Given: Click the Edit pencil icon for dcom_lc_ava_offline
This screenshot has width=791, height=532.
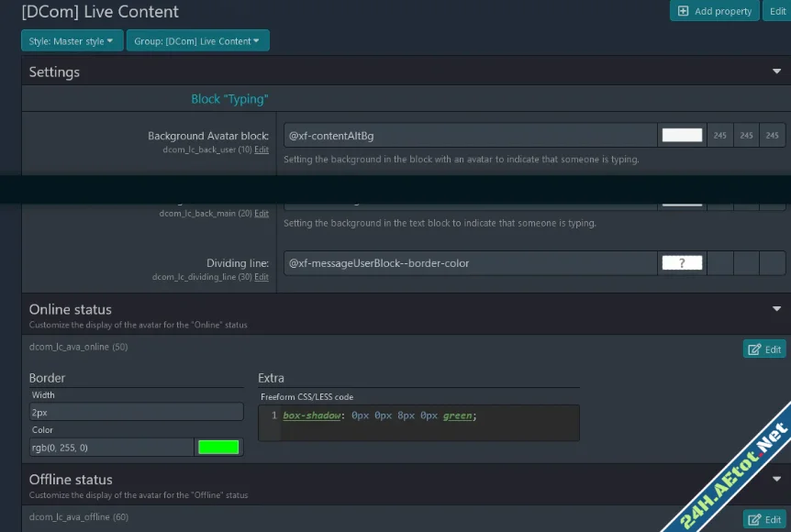Looking at the screenshot, I should (x=754, y=520).
